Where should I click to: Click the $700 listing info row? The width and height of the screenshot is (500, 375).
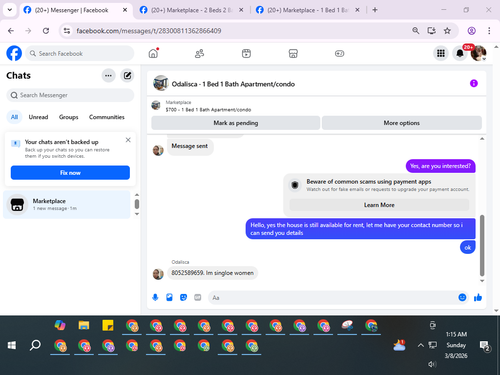(x=317, y=106)
